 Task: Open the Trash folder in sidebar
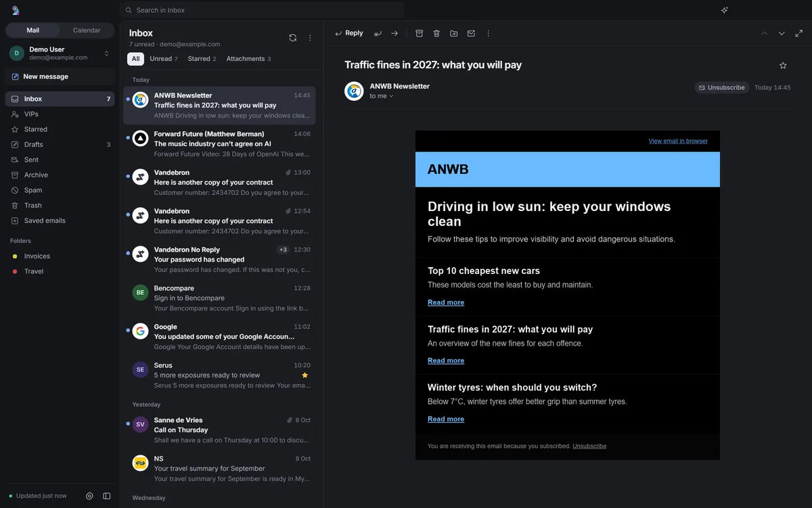60,206
